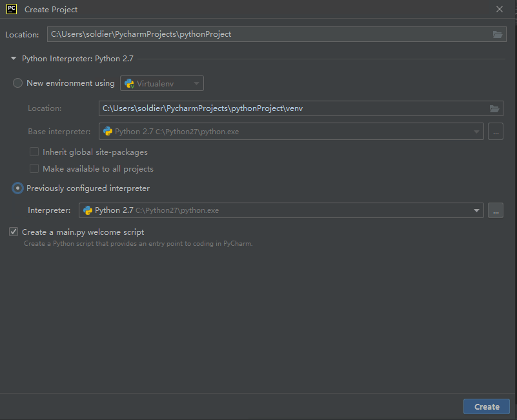Check Make available to all projects
The image size is (517, 420).
click(x=34, y=169)
